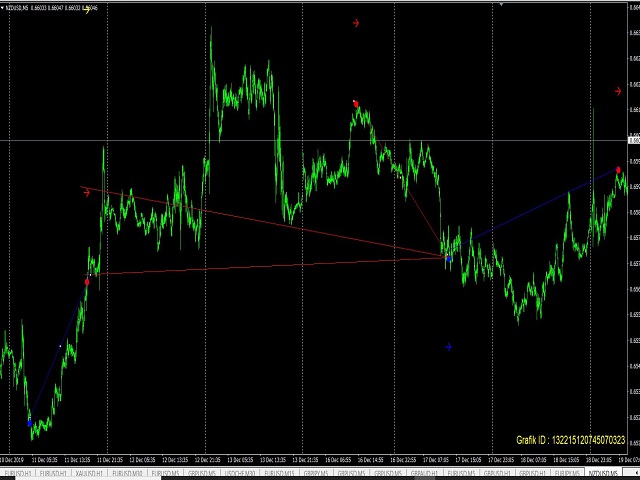This screenshot has height=480, width=640.
Task: Click the blue square where the red lines converge
Action: pos(449,259)
